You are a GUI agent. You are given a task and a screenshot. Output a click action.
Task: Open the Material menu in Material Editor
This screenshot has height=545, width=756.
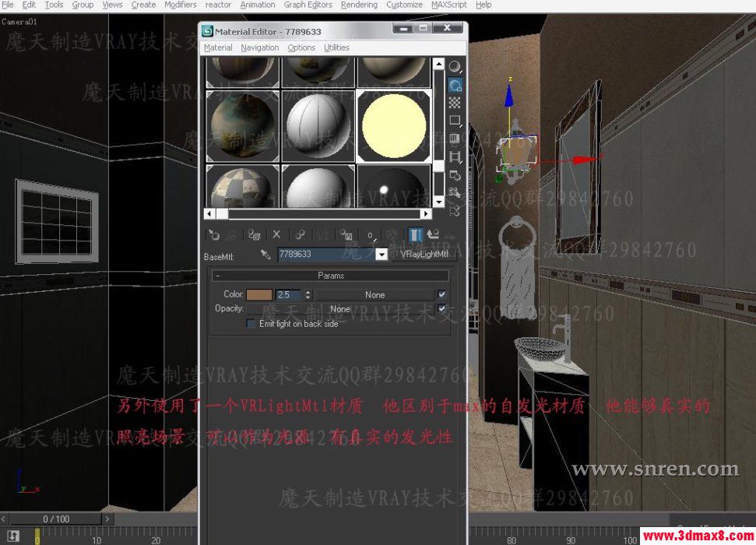(x=217, y=47)
